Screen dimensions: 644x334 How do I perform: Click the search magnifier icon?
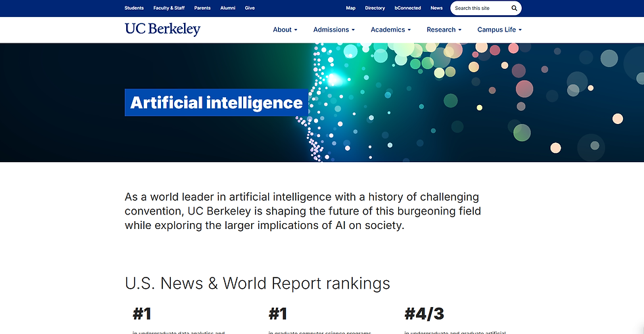(x=514, y=9)
